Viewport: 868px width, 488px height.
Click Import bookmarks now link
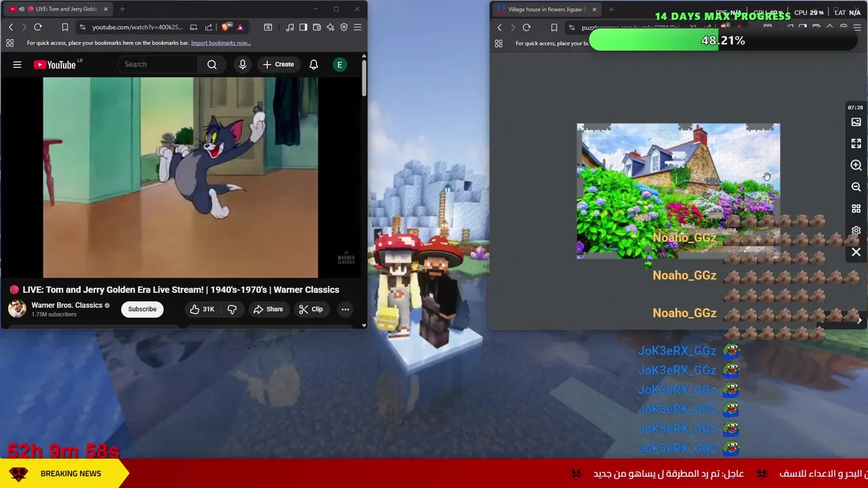coord(221,43)
